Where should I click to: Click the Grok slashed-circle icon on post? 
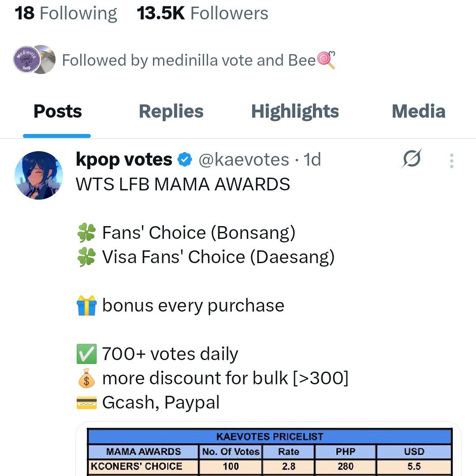(411, 159)
